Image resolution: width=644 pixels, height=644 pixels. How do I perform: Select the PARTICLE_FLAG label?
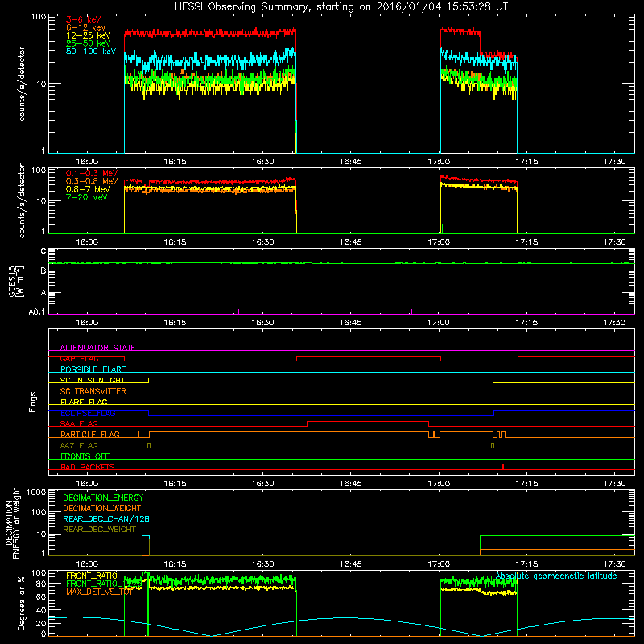click(90, 434)
